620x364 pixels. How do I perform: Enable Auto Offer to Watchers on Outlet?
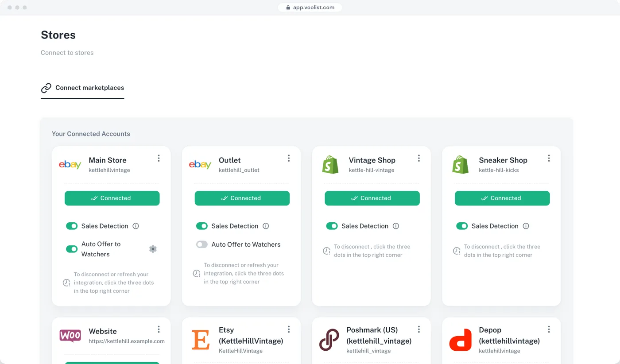click(202, 244)
